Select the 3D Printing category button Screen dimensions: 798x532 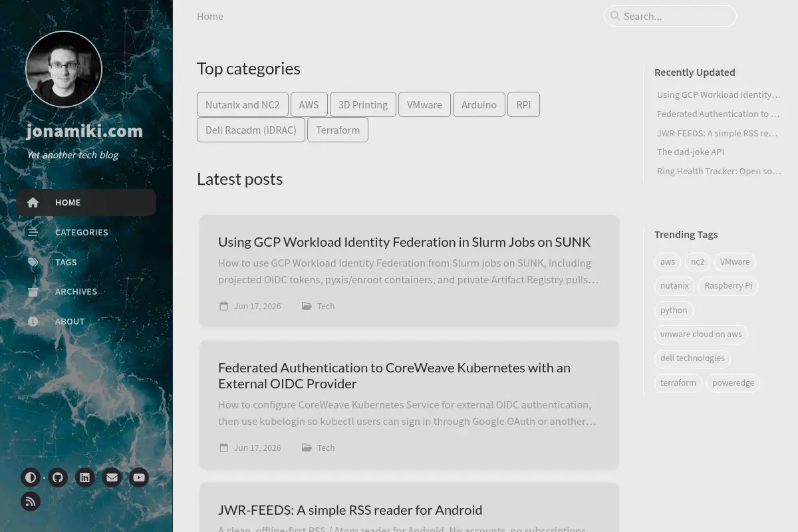363,104
